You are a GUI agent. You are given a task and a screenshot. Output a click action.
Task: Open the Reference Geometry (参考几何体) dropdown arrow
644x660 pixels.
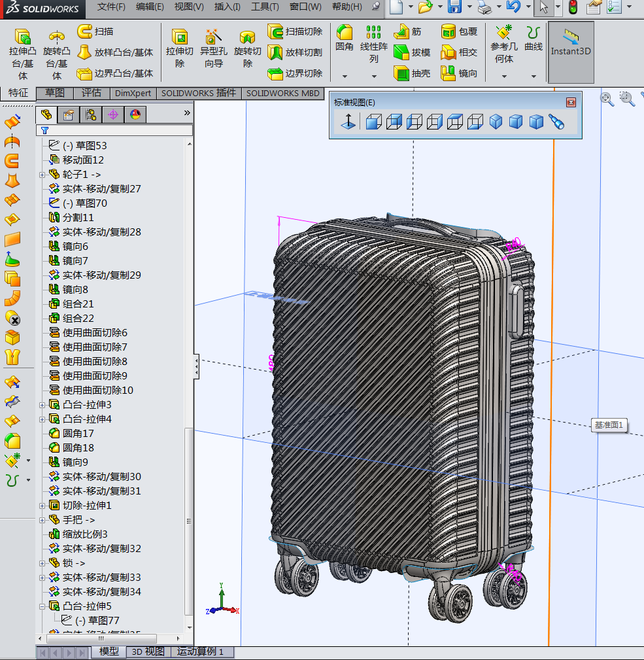tap(504, 77)
